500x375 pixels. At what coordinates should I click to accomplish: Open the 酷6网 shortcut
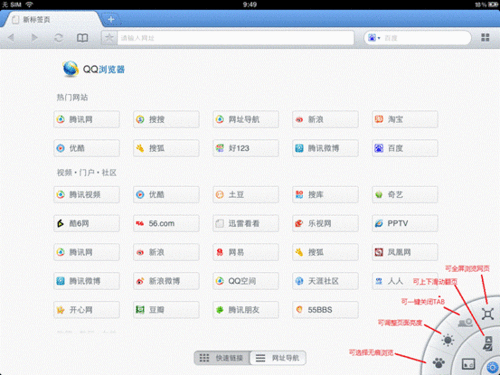click(x=87, y=223)
